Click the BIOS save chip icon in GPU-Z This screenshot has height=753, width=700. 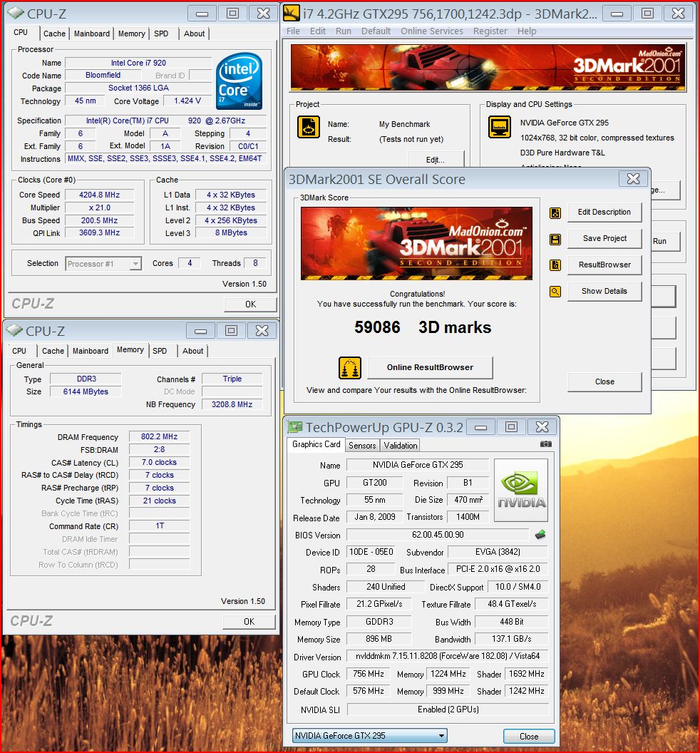click(540, 535)
